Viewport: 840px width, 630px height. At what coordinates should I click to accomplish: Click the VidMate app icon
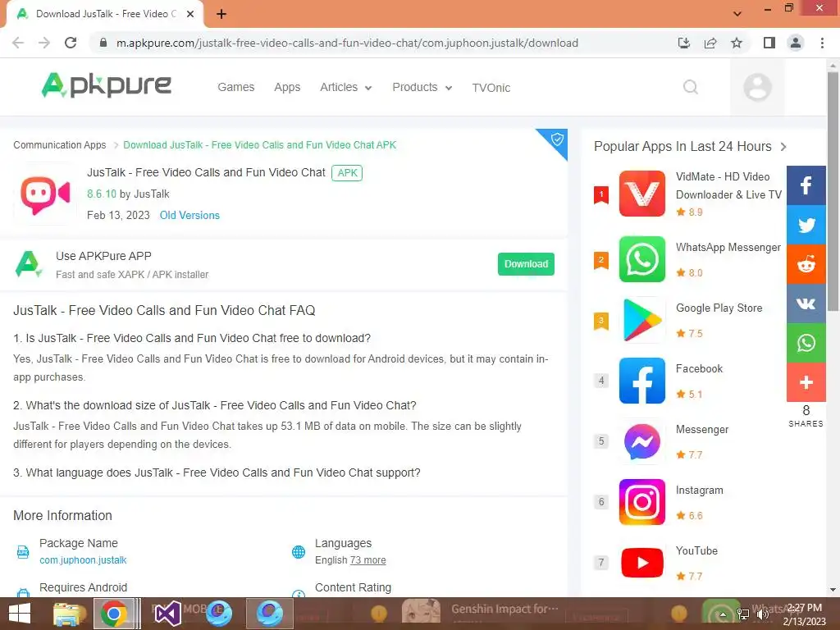tap(641, 194)
